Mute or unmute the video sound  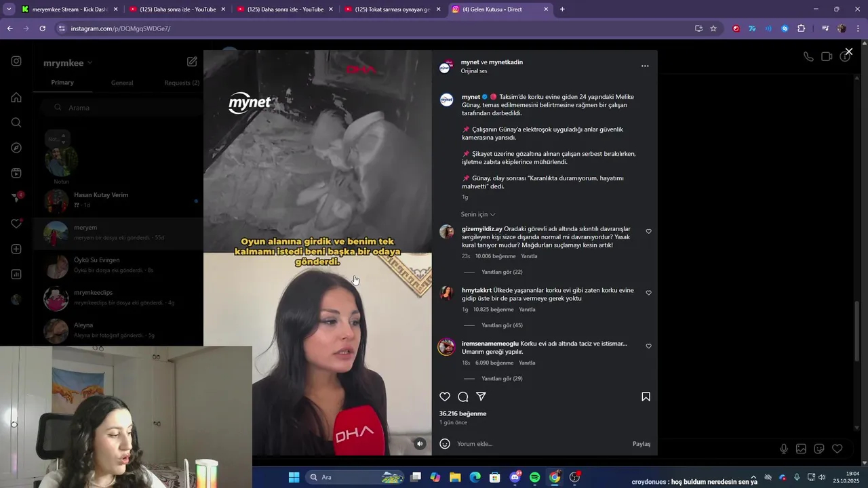coord(420,444)
